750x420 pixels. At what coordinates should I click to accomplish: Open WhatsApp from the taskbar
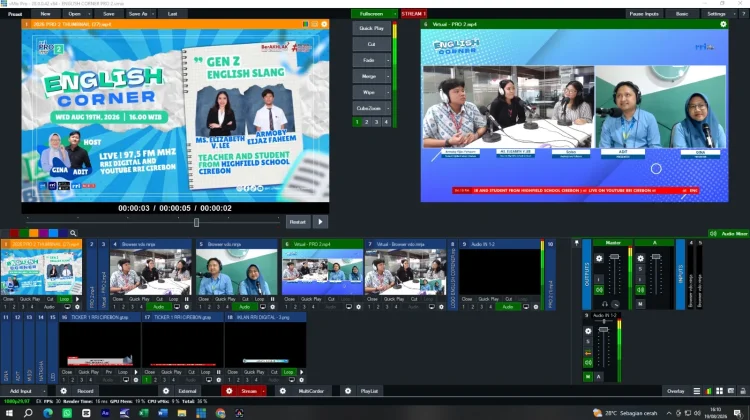coord(67,413)
